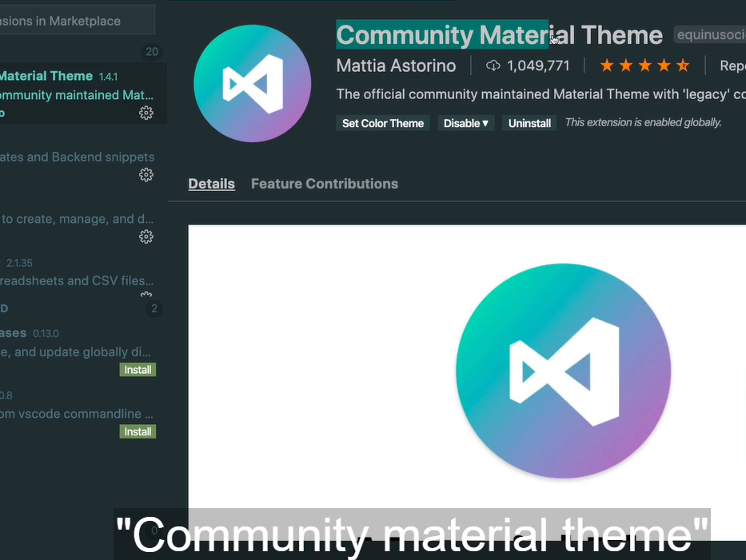The height and width of the screenshot is (560, 746).
Task: Install the extension versioned 0.13.0
Action: tap(138, 370)
